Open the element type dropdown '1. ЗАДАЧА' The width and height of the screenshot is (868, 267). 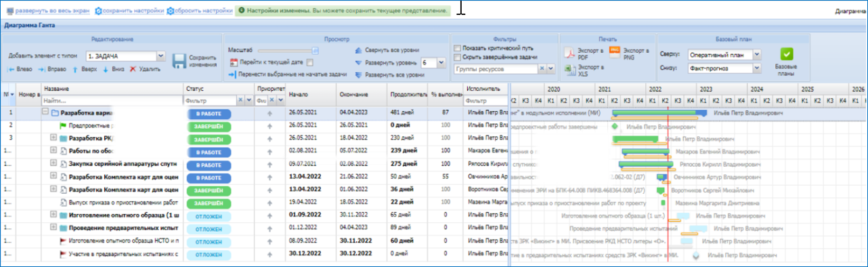coord(160,56)
